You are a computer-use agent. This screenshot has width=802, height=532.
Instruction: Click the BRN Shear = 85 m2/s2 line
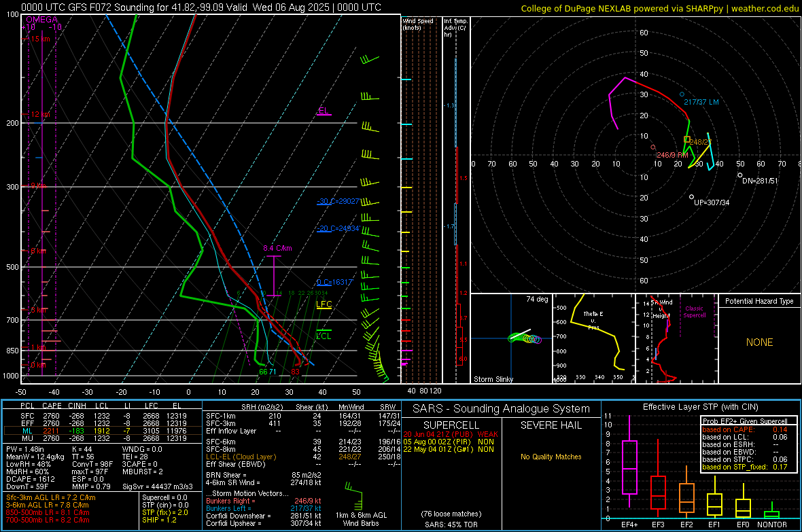pyautogui.click(x=264, y=475)
